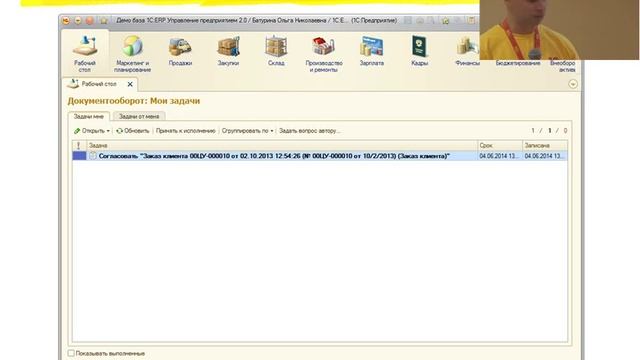Open the Бюджетирование section
Image resolution: width=640 pixels, height=360 pixels.
[518, 63]
